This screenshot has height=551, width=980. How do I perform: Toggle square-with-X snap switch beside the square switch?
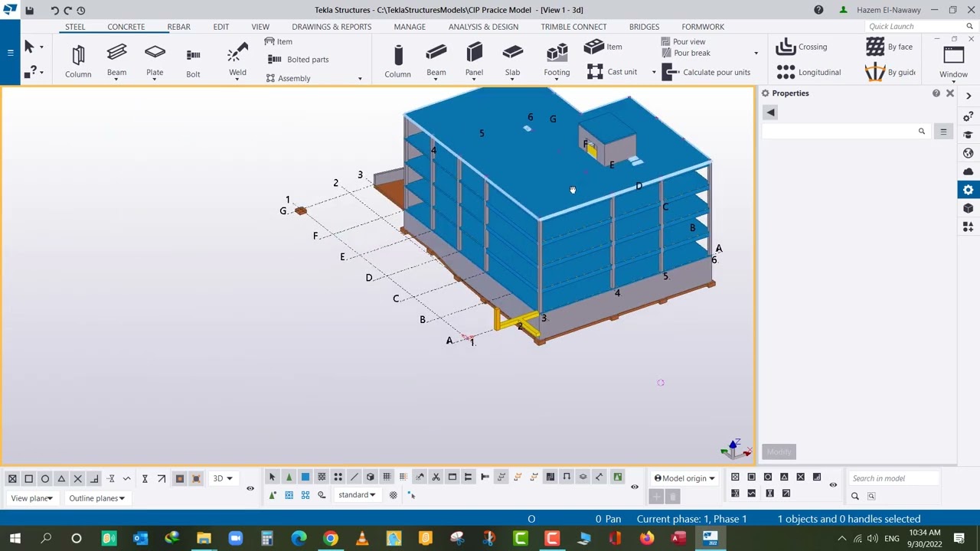tap(12, 478)
